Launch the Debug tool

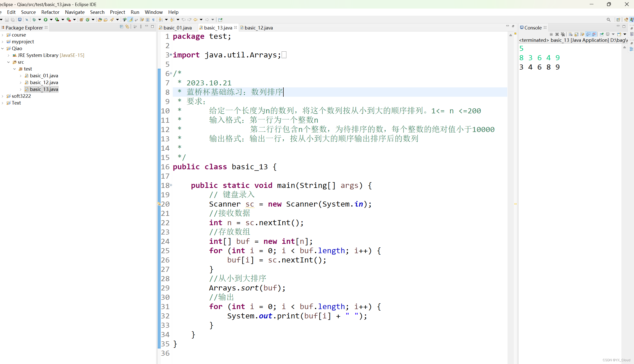(34, 20)
